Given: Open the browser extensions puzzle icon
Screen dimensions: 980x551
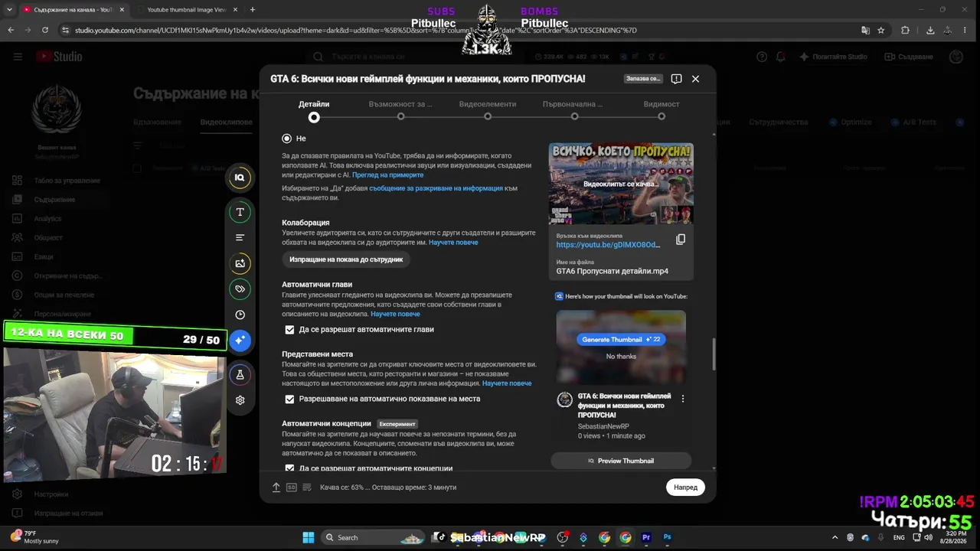Looking at the screenshot, I should pos(905,30).
